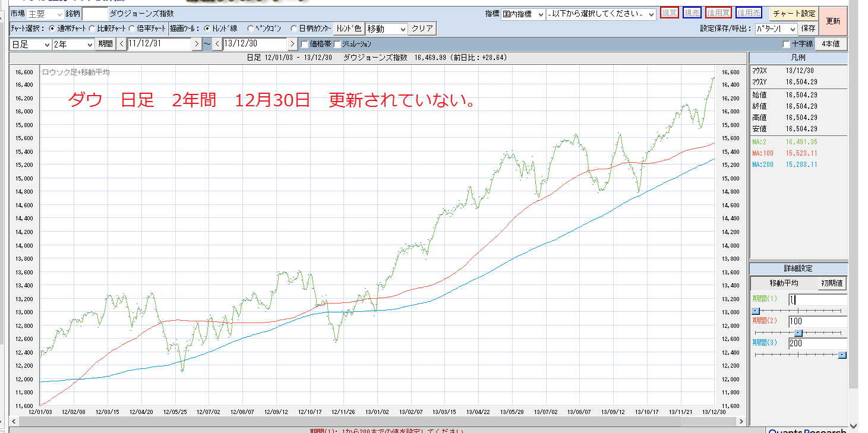
Task: Click 信用売 margin sell button
Action: [749, 13]
